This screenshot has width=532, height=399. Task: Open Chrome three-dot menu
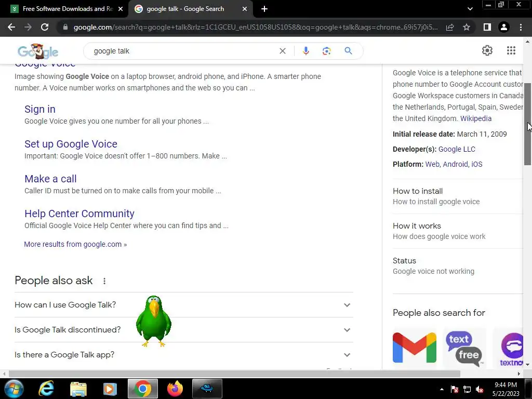pos(521,27)
